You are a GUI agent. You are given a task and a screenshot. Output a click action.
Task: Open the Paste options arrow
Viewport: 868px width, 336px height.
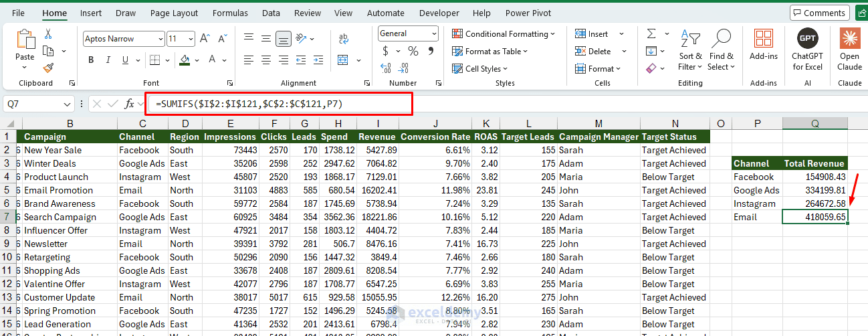point(25,67)
